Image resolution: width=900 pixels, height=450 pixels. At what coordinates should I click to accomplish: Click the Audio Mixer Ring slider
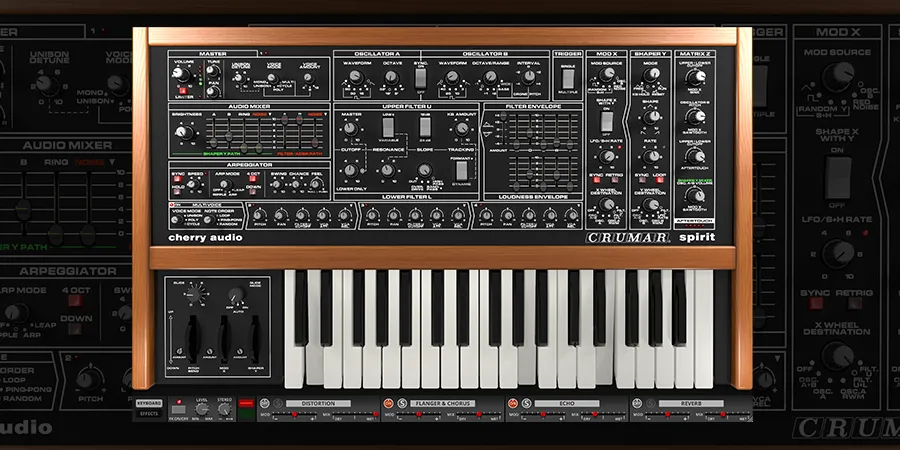(x=244, y=147)
